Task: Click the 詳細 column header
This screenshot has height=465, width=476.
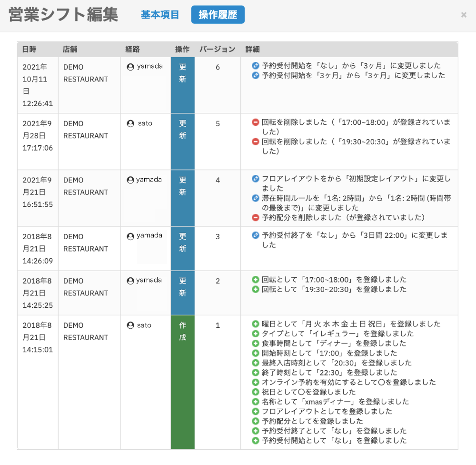Action: point(253,49)
